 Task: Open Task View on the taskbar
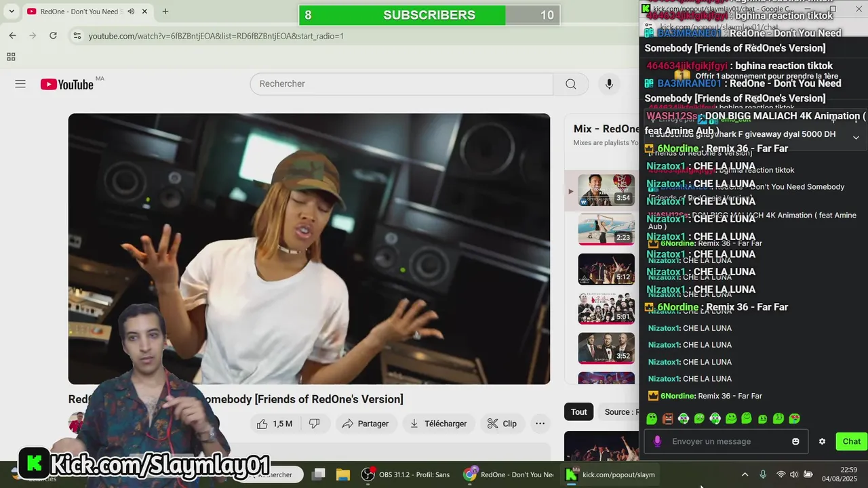[319, 474]
